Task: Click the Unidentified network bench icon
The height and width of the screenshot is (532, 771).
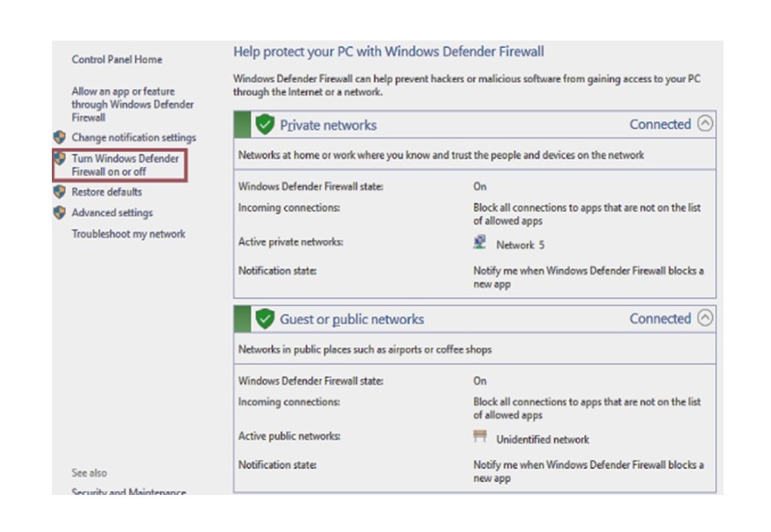Action: click(480, 436)
